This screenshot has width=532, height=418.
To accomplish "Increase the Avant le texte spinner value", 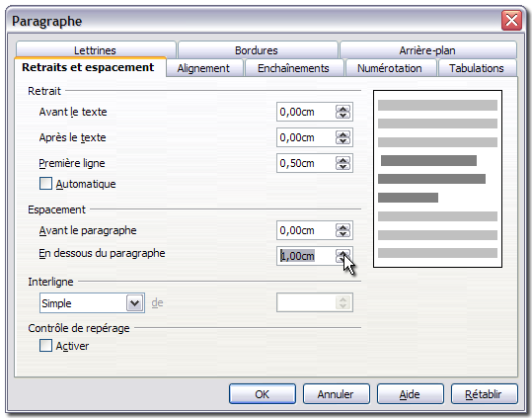I will tap(343, 109).
